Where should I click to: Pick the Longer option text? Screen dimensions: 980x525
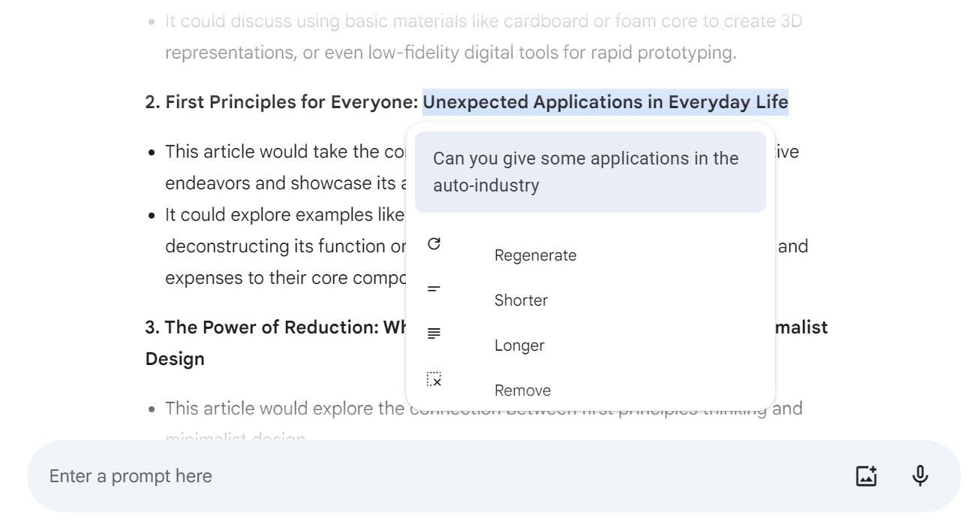[x=519, y=345]
